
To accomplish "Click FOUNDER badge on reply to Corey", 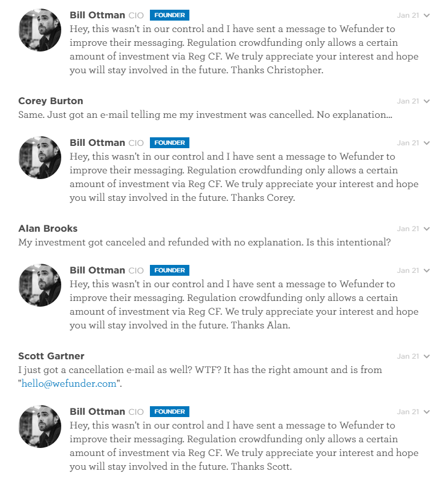I will click(x=169, y=142).
